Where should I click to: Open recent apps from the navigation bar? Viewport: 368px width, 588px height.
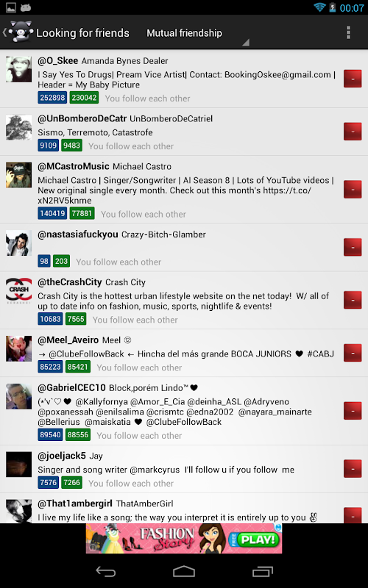click(x=263, y=572)
